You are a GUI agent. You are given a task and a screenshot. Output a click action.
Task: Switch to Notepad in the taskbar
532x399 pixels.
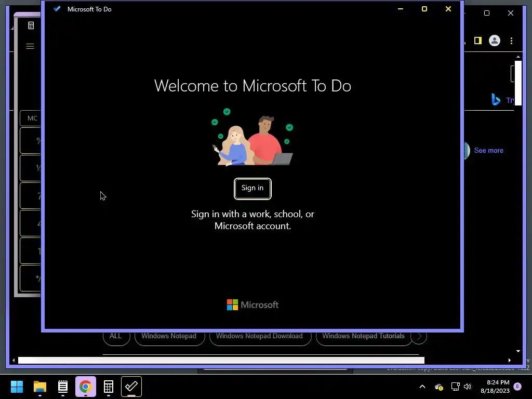pyautogui.click(x=63, y=387)
